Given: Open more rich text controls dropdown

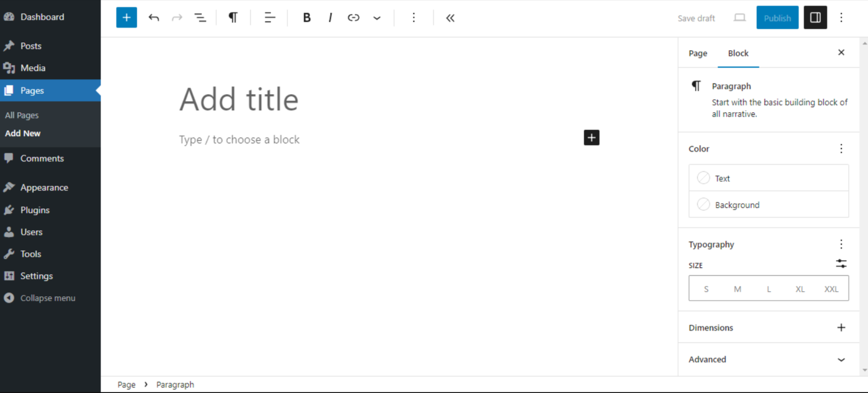Looking at the screenshot, I should [377, 18].
